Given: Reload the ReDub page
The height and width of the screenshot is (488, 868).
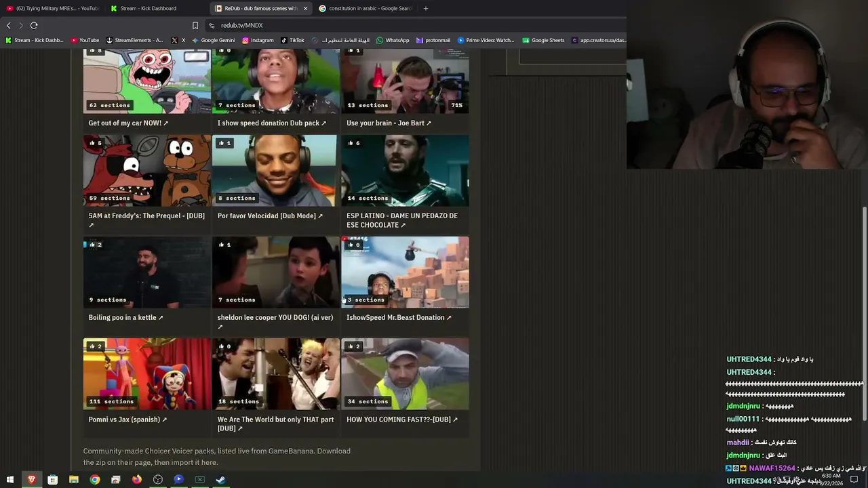Looking at the screenshot, I should [x=34, y=26].
